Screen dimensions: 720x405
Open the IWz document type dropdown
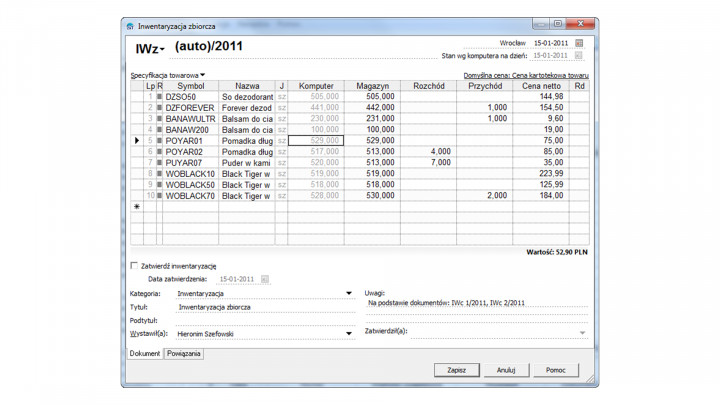(150, 49)
